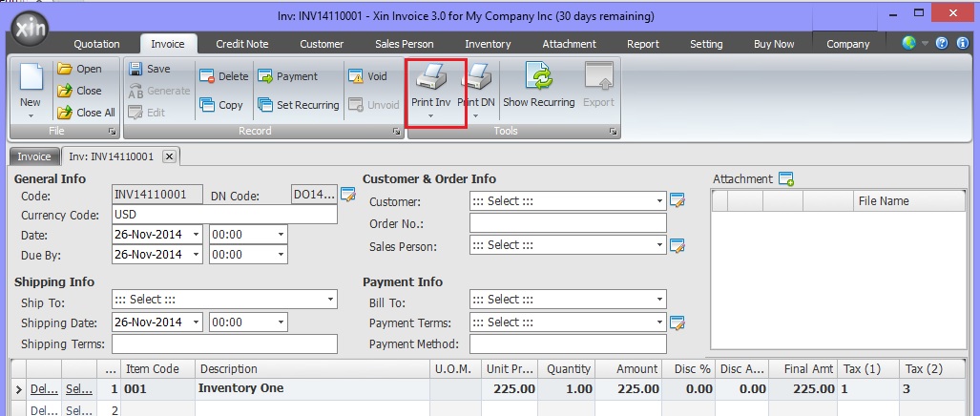
Task: Open the Buy Now tab
Action: [x=774, y=44]
